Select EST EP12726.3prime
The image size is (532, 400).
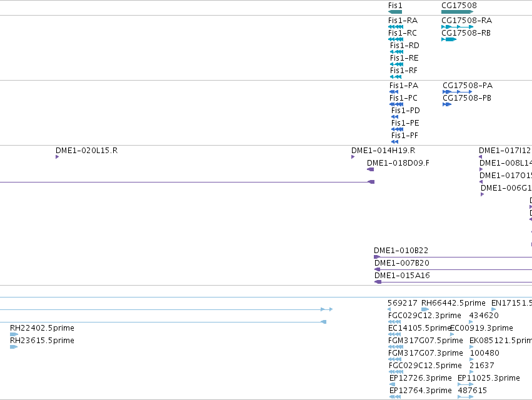421,378
